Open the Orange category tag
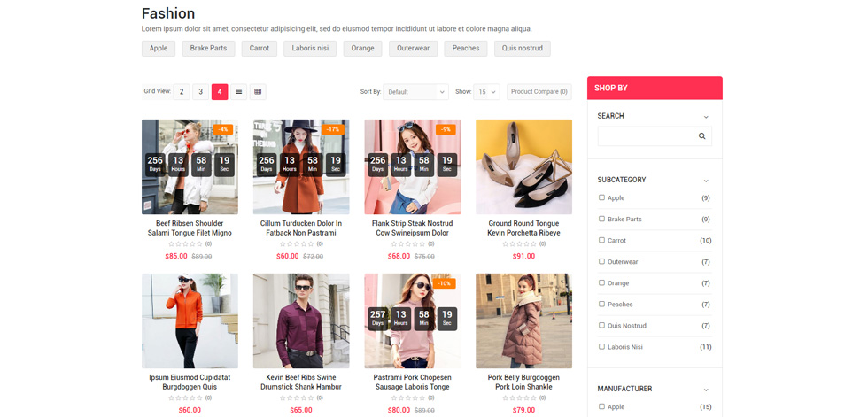The height and width of the screenshot is (417, 868). [x=362, y=48]
